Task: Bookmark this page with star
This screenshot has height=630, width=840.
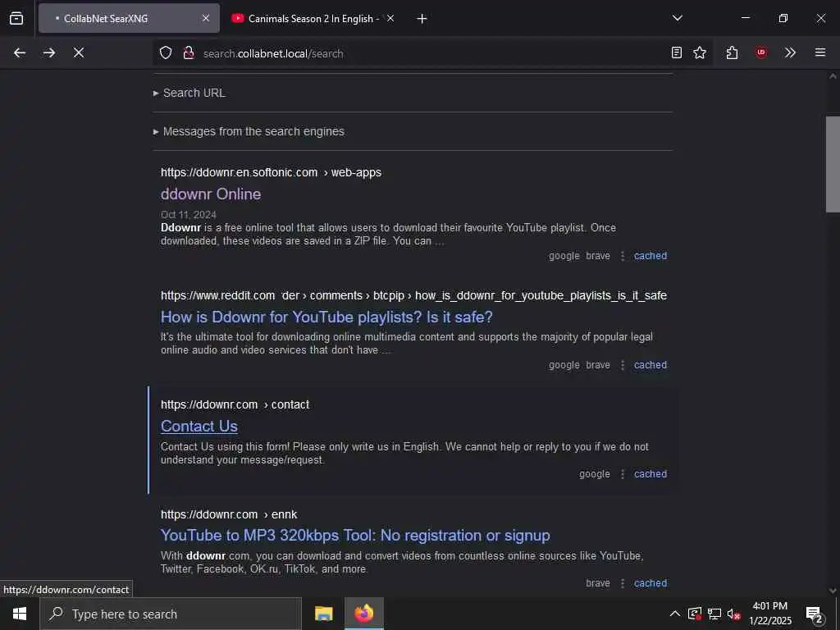Action: click(700, 52)
